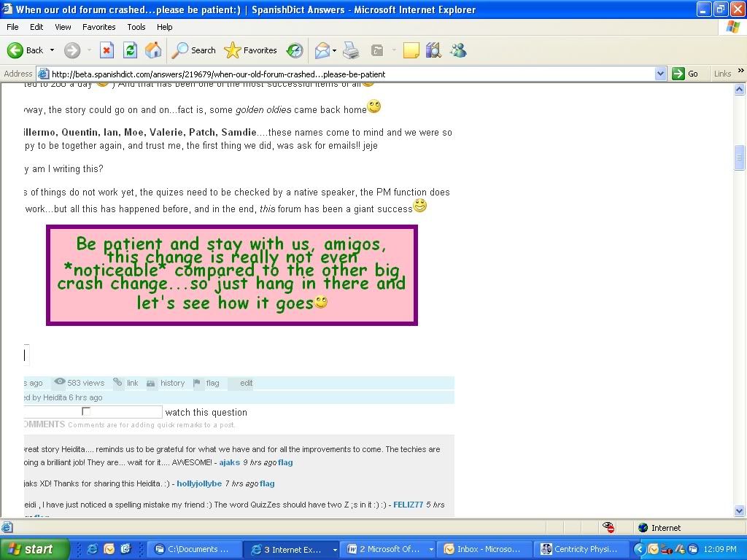Go to the Home page icon
This screenshot has width=747, height=560.
click(x=153, y=50)
